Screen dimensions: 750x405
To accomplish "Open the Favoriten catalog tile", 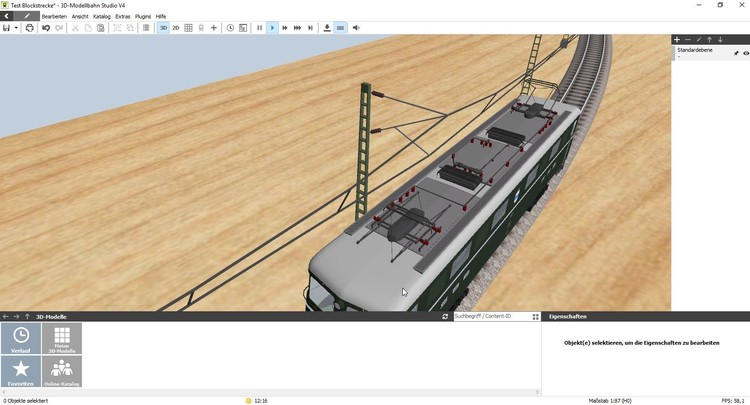I will click(21, 371).
